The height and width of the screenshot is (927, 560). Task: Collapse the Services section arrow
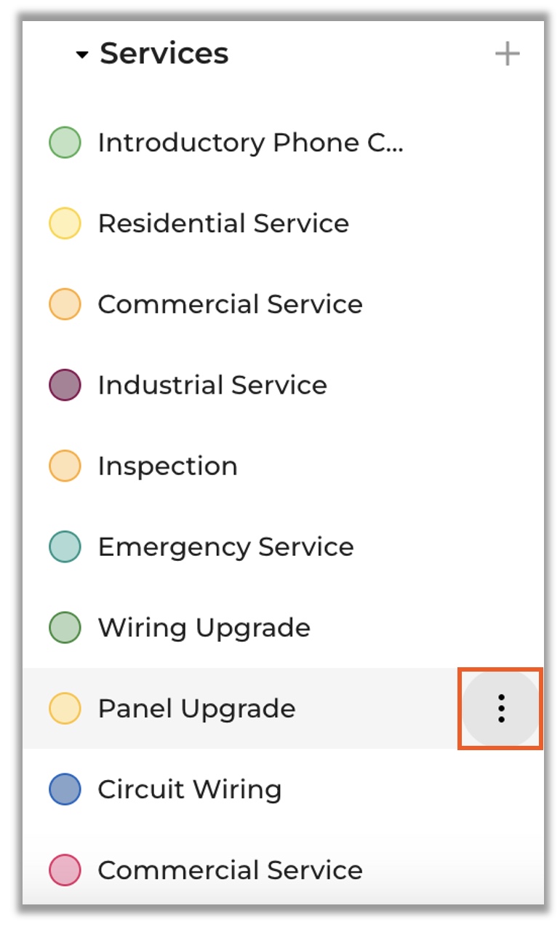[82, 55]
